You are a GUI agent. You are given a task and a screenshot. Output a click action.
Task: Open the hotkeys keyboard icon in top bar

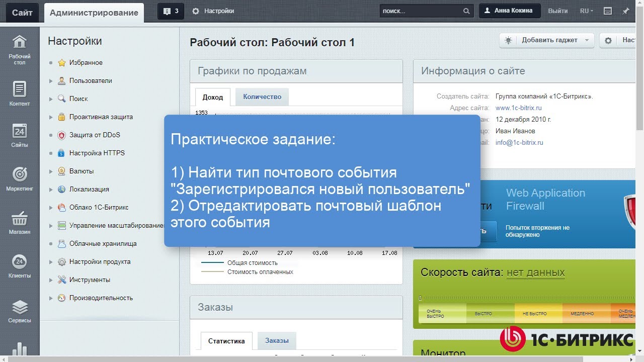(x=608, y=11)
